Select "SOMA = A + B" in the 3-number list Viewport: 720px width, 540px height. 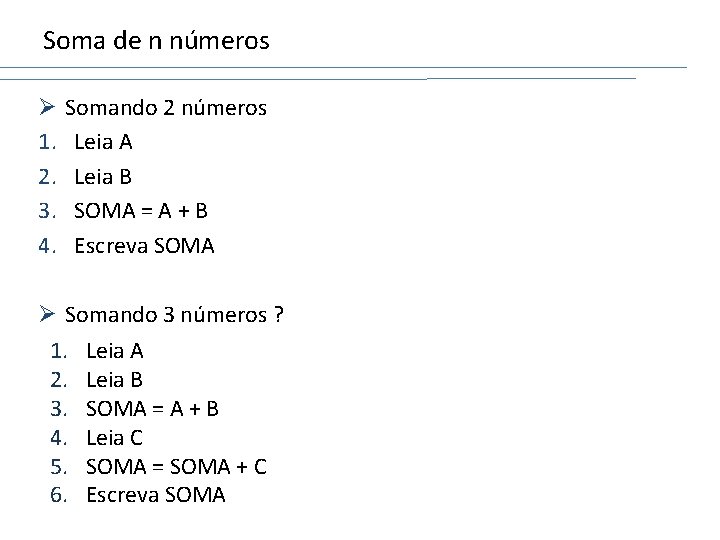[x=153, y=409]
